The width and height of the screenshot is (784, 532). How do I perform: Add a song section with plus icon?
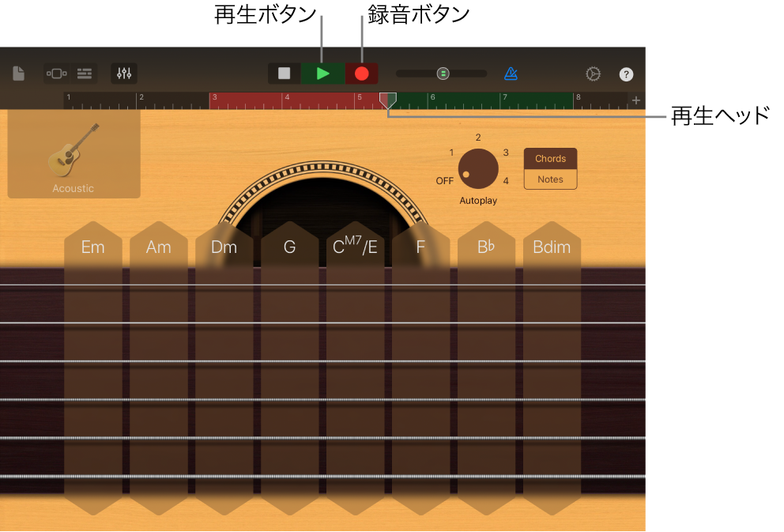636,100
